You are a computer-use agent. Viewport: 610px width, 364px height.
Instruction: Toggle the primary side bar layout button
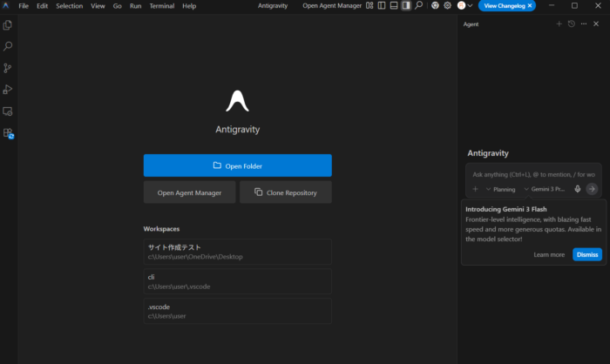coord(382,5)
